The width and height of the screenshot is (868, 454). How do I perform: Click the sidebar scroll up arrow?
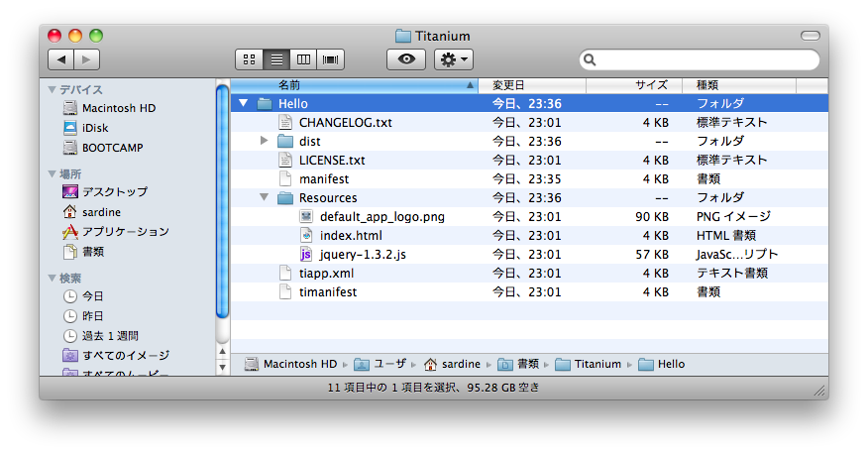coord(223,351)
